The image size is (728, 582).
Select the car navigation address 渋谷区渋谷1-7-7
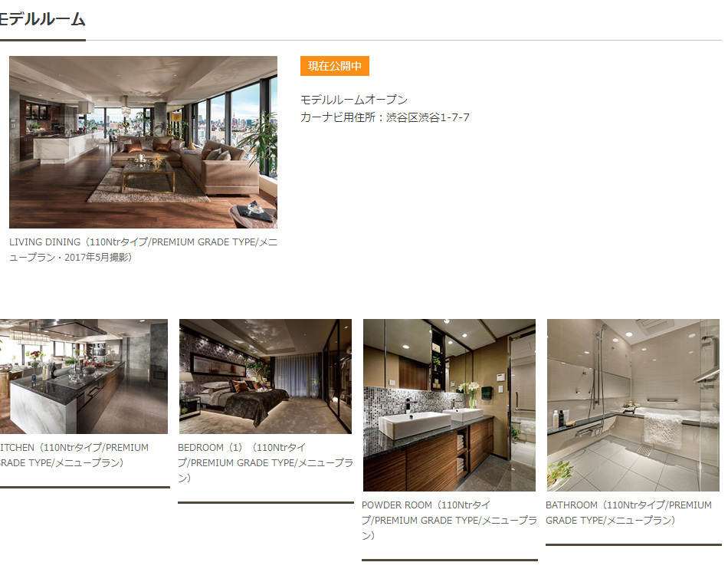[428, 117]
